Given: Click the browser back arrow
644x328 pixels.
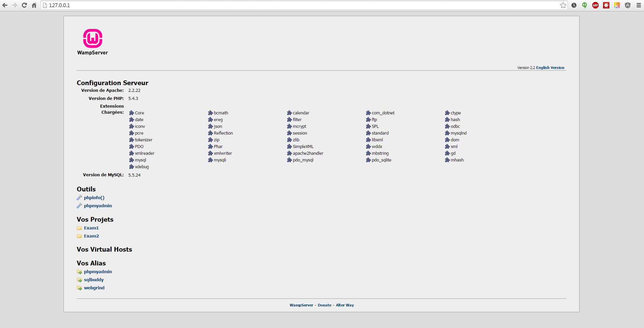Looking at the screenshot, I should 5,5.
